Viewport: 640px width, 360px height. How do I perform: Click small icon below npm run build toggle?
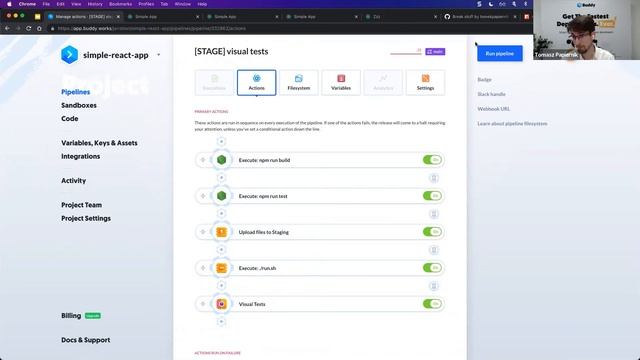coord(434,178)
